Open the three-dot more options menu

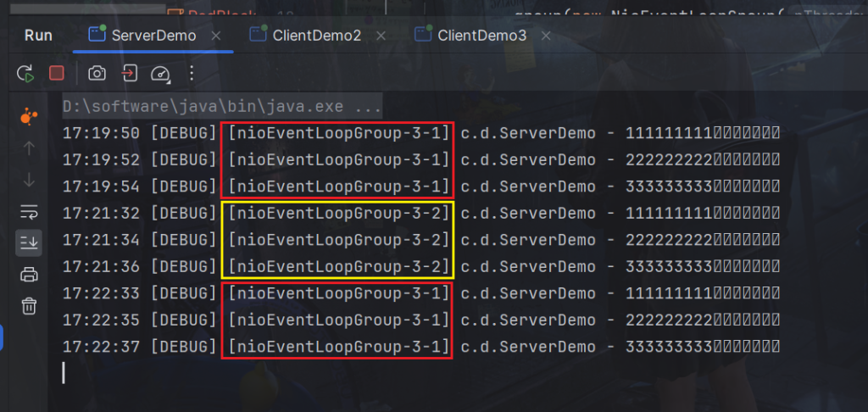point(192,74)
